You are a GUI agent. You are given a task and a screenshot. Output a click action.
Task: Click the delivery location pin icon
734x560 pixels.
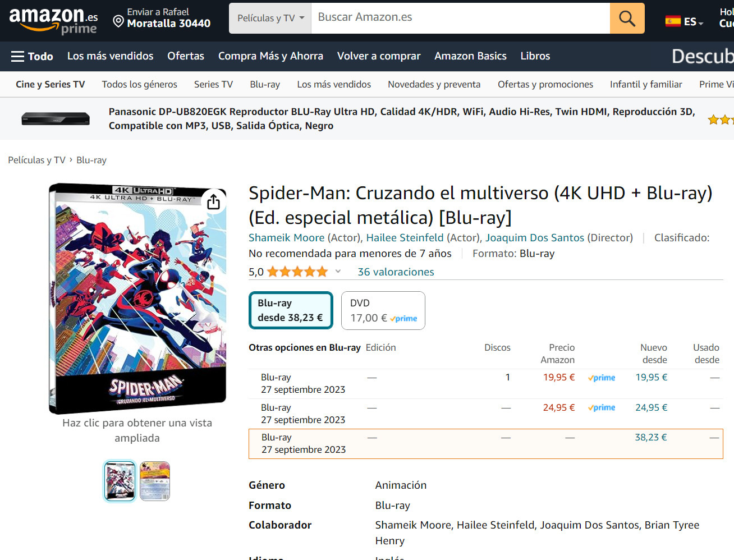click(x=118, y=21)
